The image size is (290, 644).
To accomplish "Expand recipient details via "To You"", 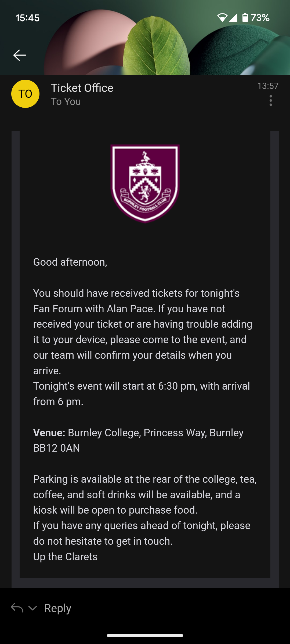I will (x=66, y=102).
